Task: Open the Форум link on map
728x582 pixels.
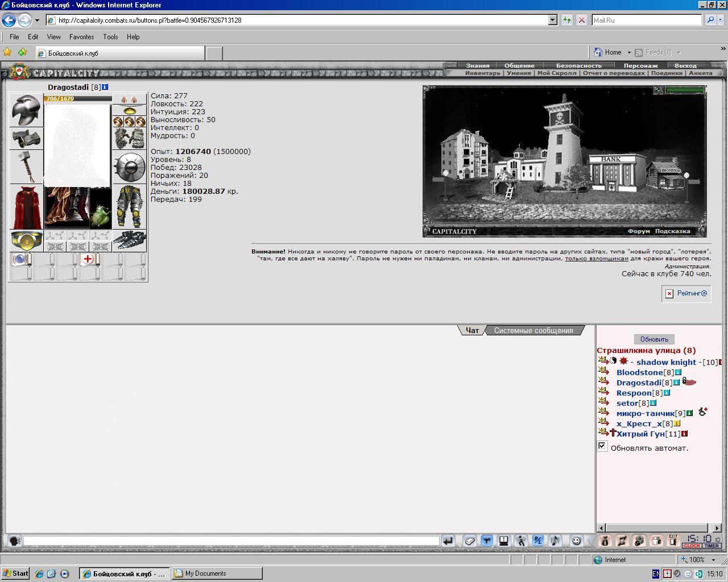Action: (639, 231)
